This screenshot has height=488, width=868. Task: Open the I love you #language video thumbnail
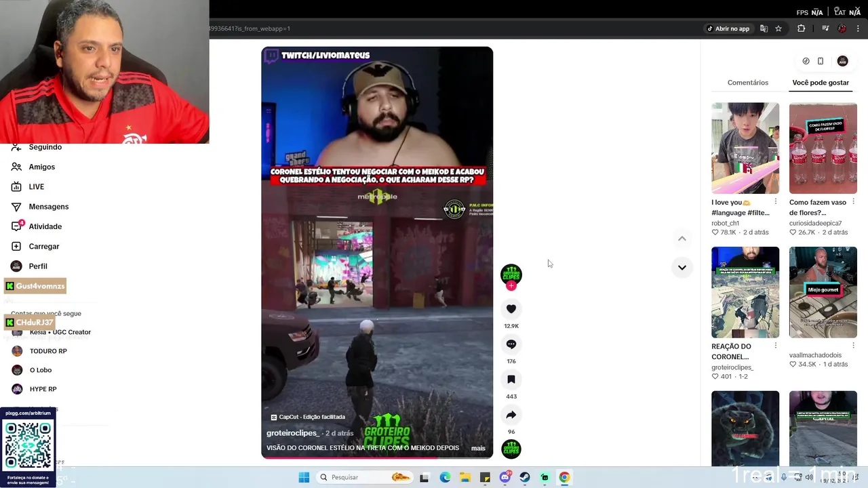[x=745, y=148]
